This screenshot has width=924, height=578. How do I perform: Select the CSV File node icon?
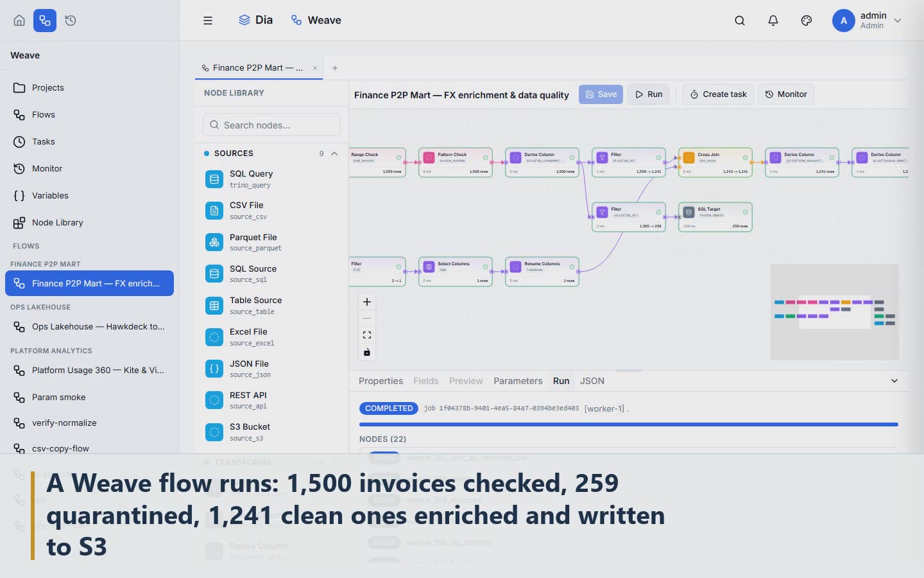pyautogui.click(x=214, y=211)
